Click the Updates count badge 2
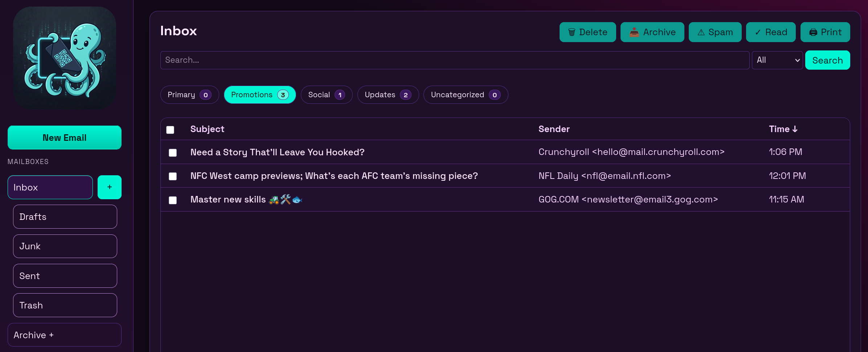 (406, 95)
